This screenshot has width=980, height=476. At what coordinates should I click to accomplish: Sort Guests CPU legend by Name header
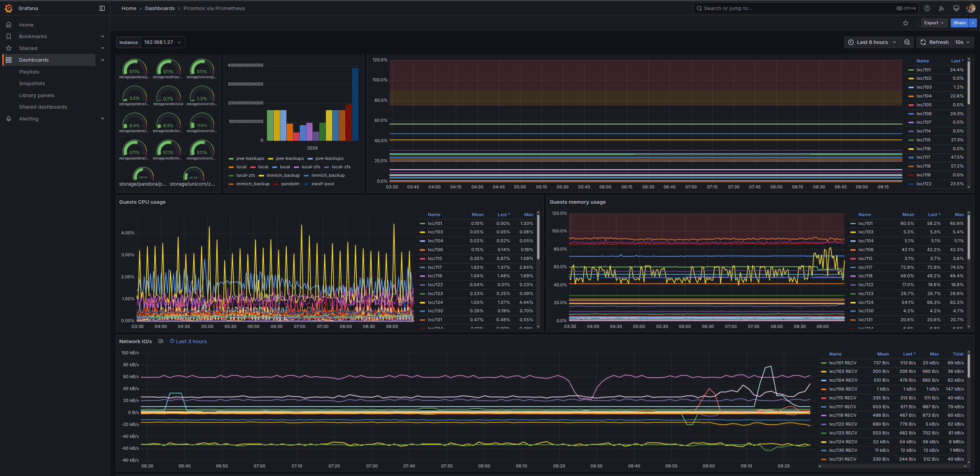[434, 215]
